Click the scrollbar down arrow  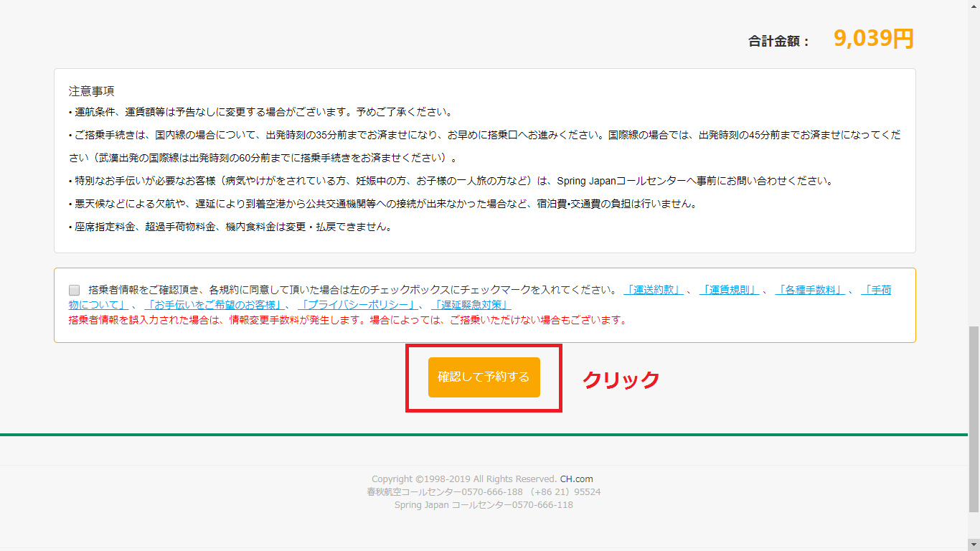click(x=974, y=545)
